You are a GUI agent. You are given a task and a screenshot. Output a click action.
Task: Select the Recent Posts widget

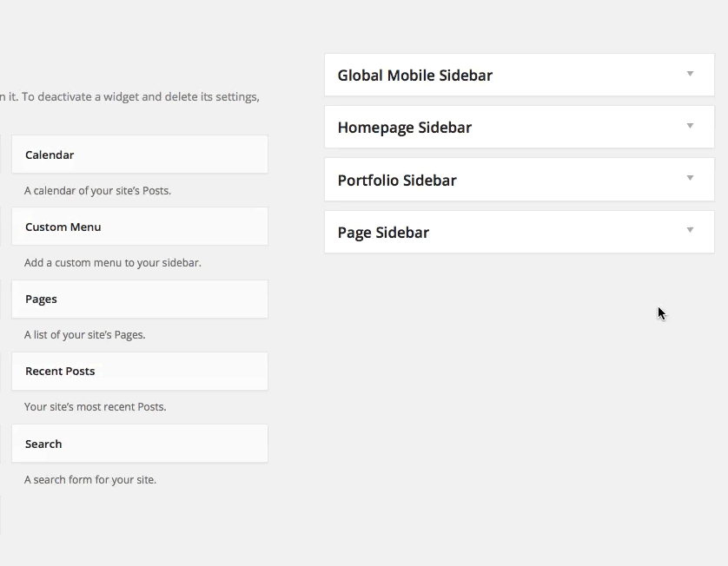point(139,371)
